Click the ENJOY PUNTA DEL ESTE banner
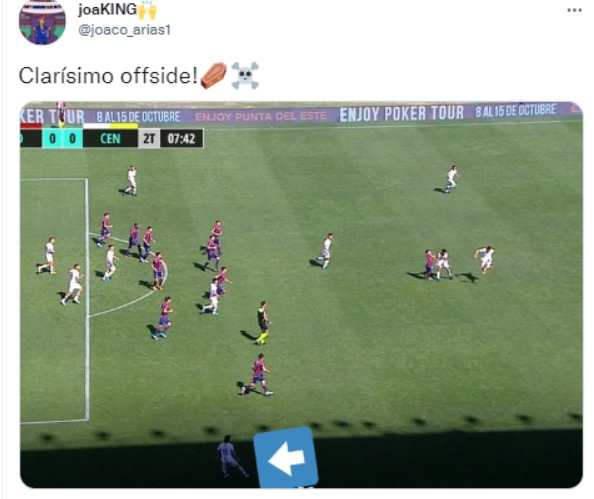Screen dimensions: 594x499 click(261, 116)
